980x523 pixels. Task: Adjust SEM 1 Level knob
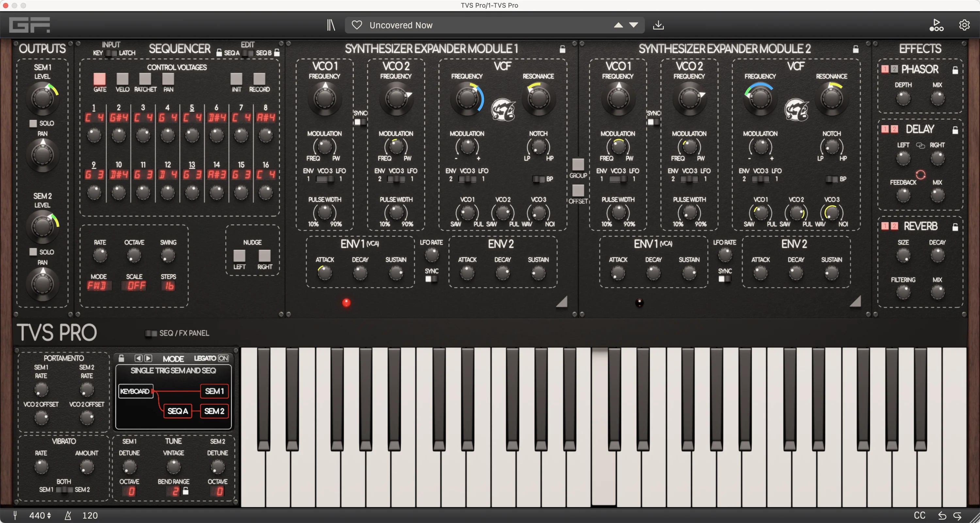pyautogui.click(x=42, y=99)
